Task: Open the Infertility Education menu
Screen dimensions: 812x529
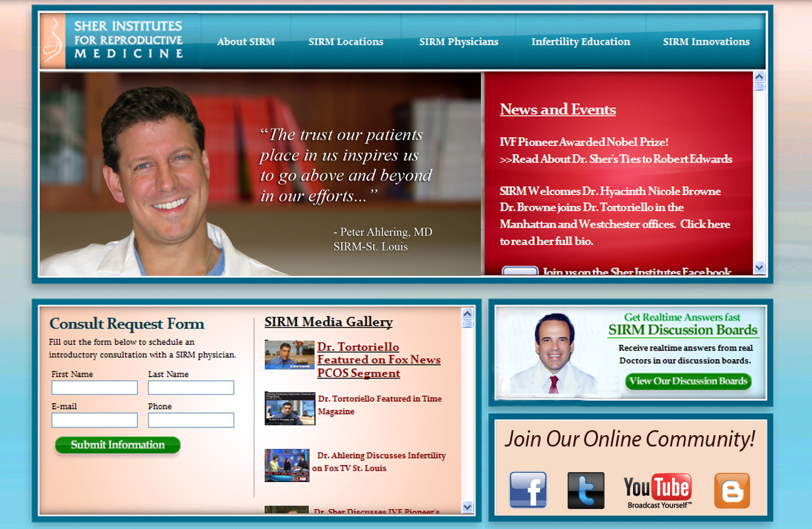Action: [x=580, y=41]
